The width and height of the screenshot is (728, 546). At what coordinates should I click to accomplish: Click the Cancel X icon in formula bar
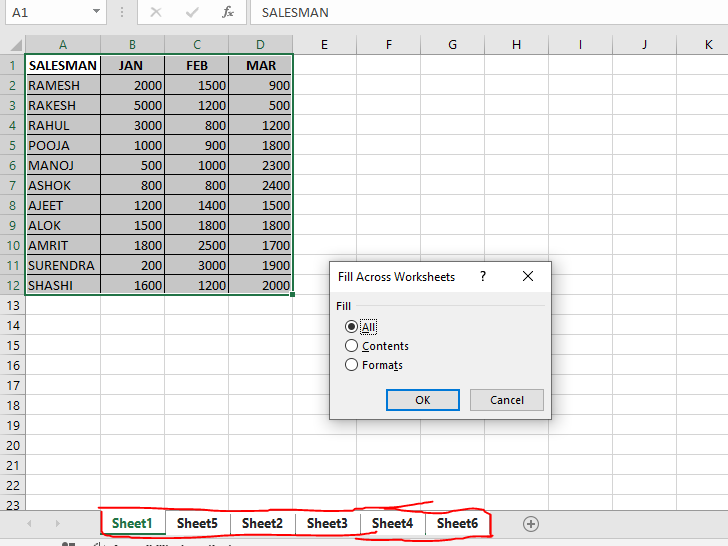(156, 13)
